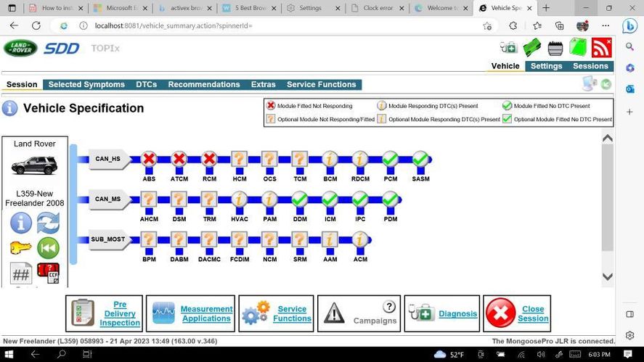Click the green rewind back icon
Image resolution: width=644 pixels, height=362 pixels.
(48, 248)
